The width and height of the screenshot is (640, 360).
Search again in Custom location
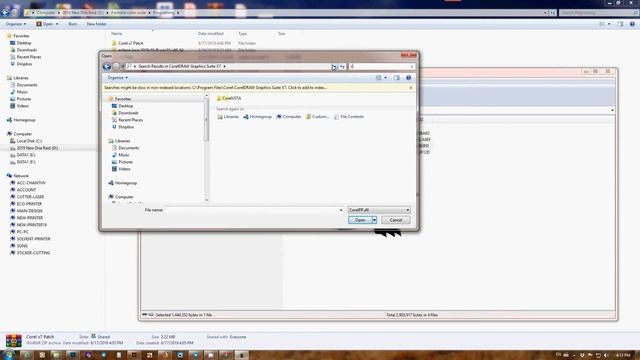click(x=317, y=117)
